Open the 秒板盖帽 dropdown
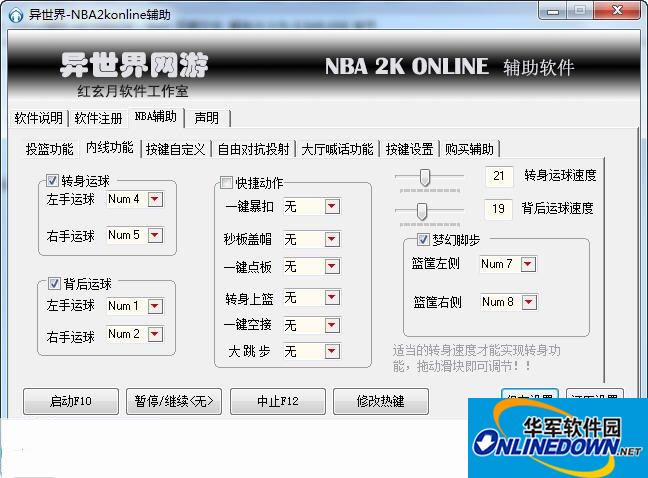 332,239
